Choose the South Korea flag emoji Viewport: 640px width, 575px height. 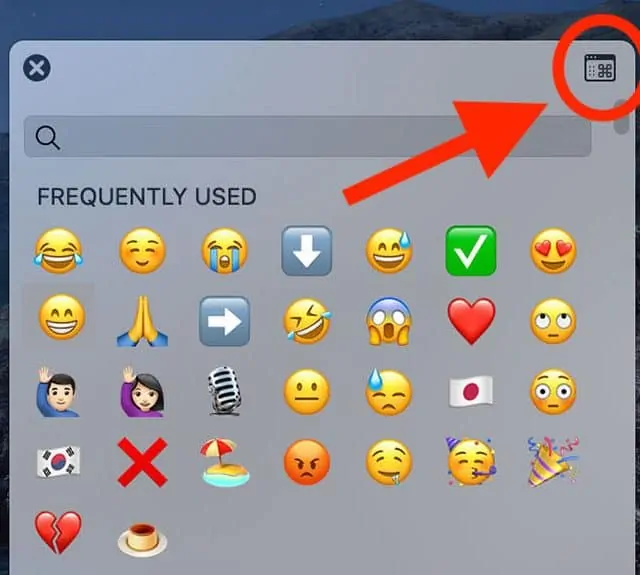click(58, 462)
